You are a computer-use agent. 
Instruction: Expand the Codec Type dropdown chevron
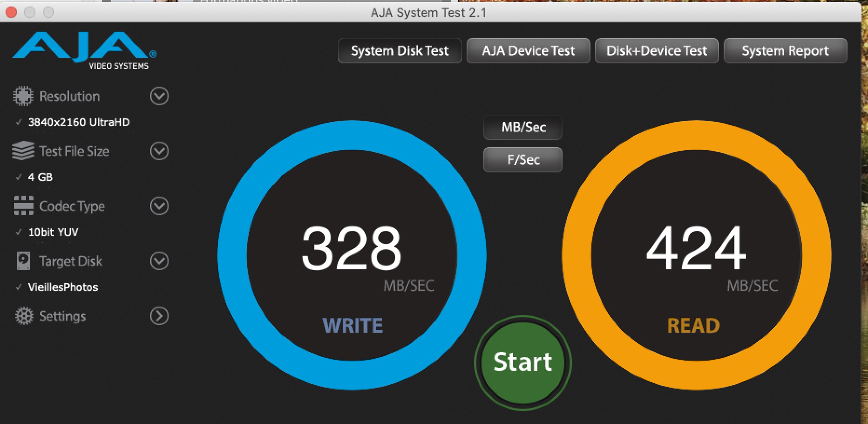(x=159, y=206)
